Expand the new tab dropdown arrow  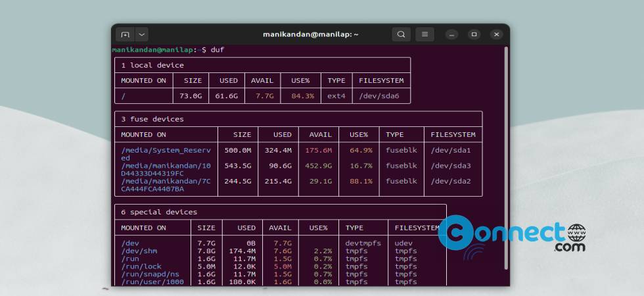[142, 34]
